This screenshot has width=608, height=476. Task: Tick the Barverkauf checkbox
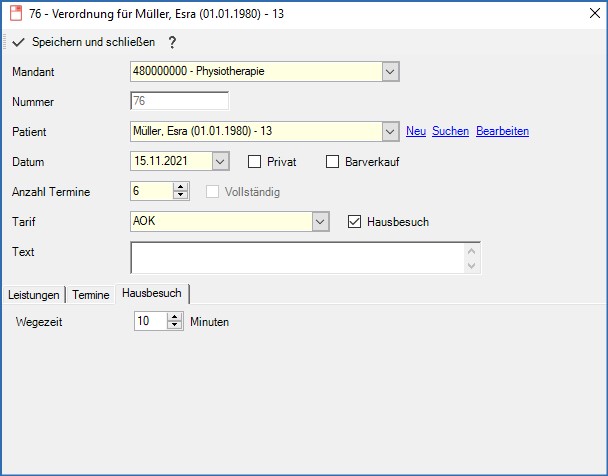[x=334, y=162]
